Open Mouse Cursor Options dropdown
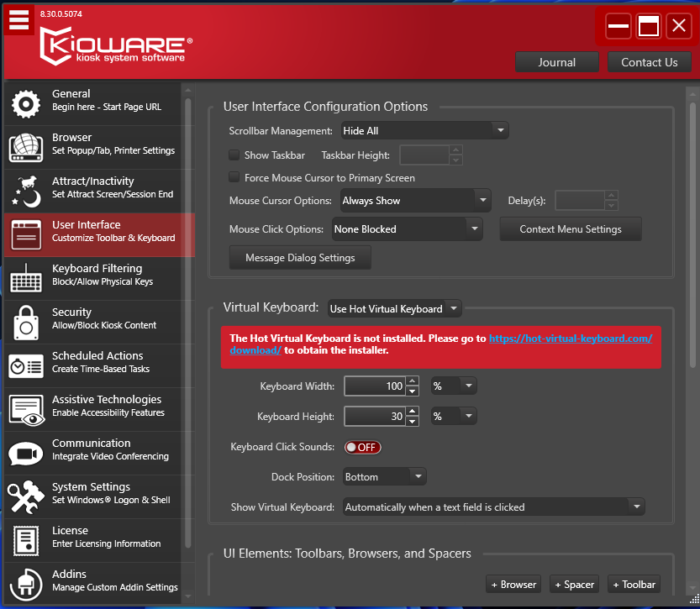 [415, 200]
